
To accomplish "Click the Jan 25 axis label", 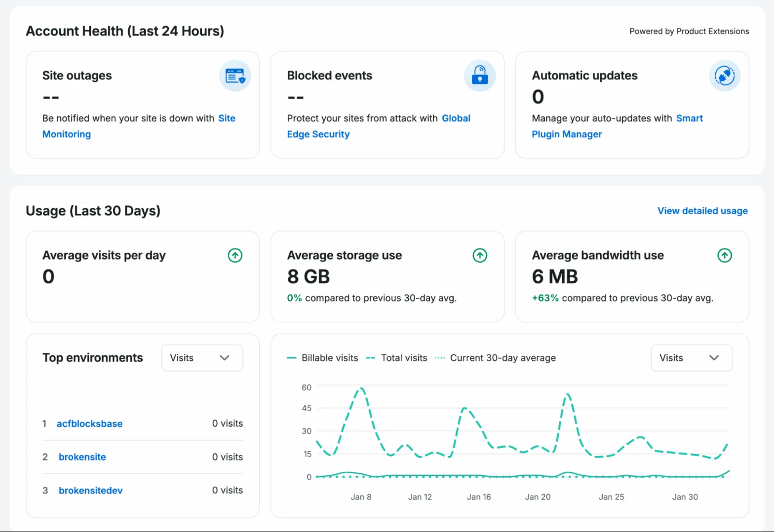I will 611,497.
